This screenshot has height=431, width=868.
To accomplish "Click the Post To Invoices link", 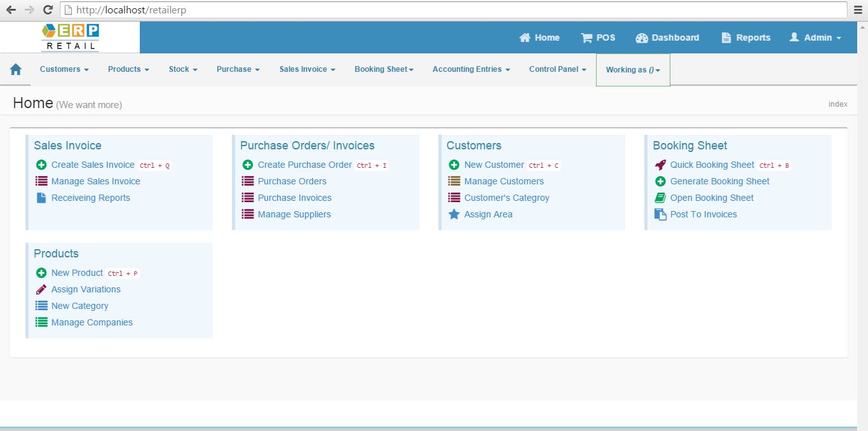I will (x=703, y=214).
